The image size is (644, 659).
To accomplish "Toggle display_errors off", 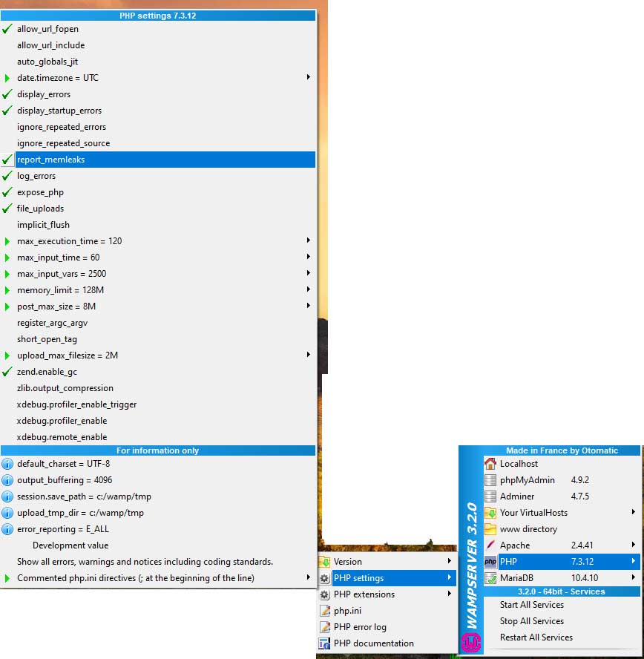I will tap(158, 94).
